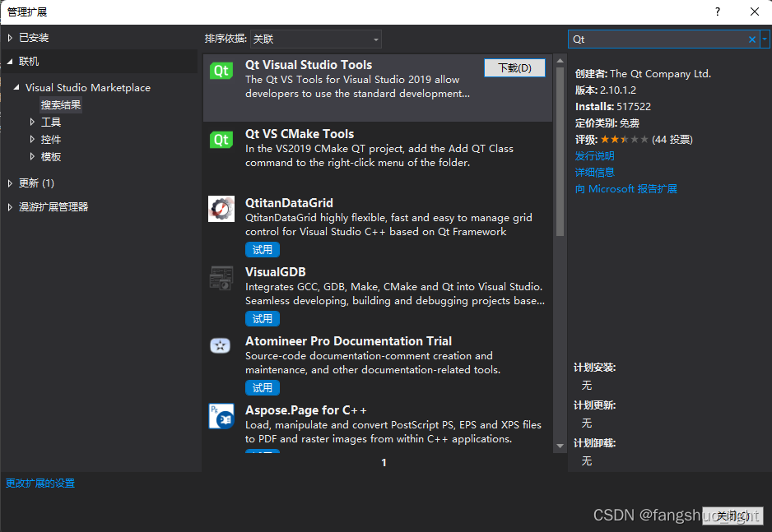The width and height of the screenshot is (772, 532).
Task: Select the 控件 category
Action: click(51, 139)
